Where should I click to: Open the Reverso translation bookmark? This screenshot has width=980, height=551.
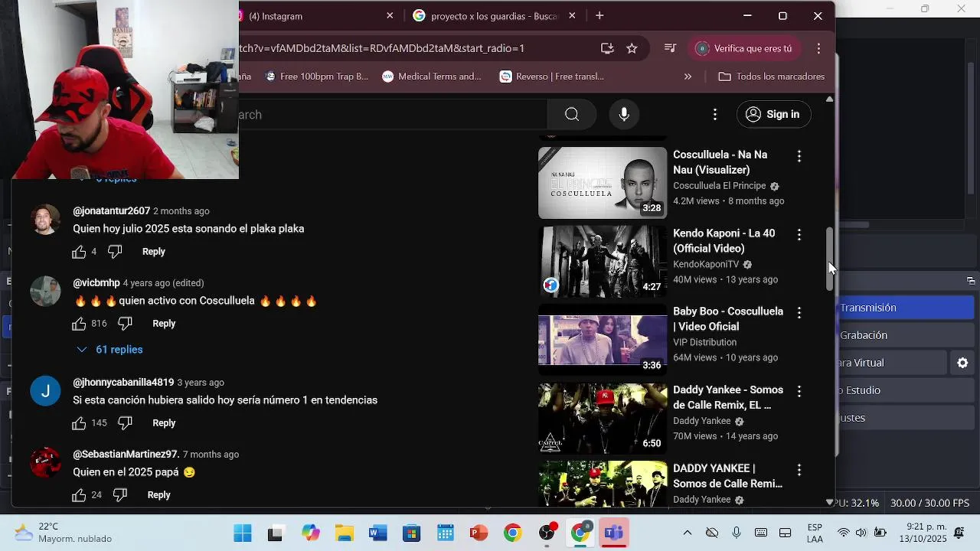[x=552, y=77]
